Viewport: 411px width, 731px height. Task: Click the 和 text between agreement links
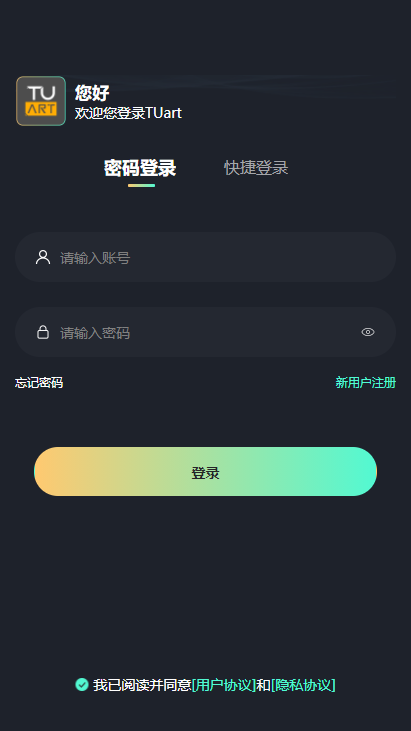(264, 685)
